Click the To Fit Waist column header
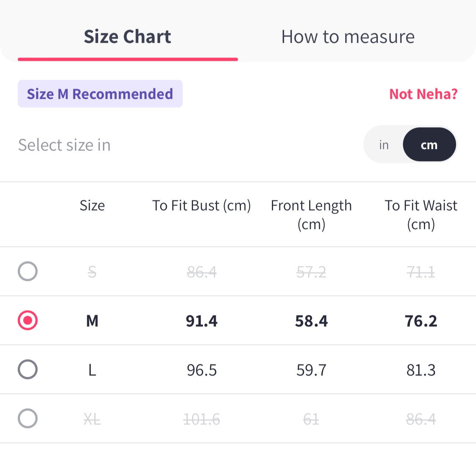Viewport: 476px width, 451px height. click(x=421, y=215)
